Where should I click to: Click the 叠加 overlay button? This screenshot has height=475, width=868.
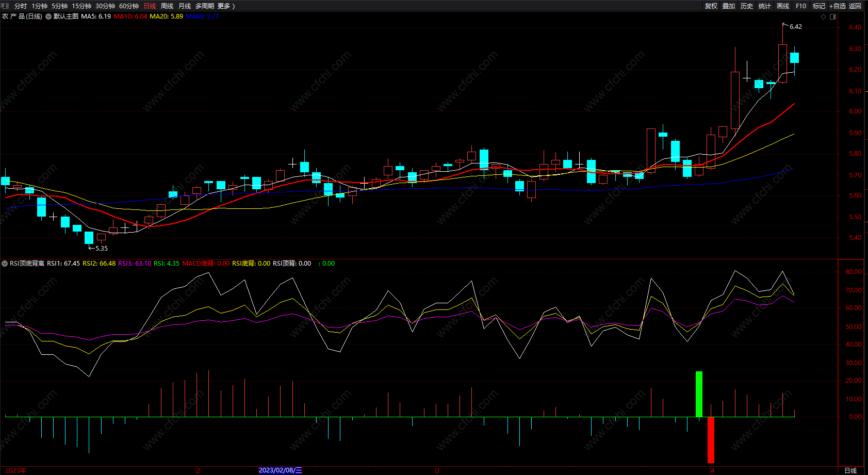click(x=729, y=6)
